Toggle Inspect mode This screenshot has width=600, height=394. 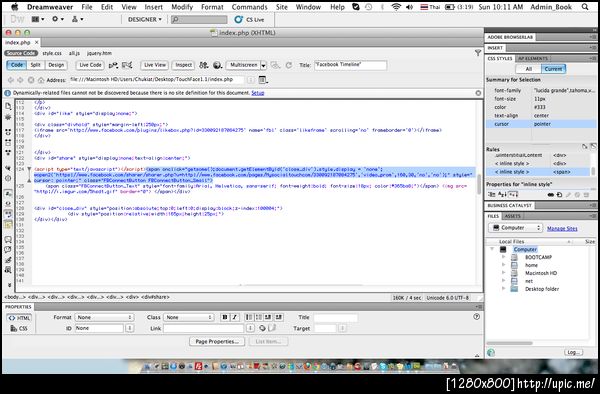[x=184, y=65]
